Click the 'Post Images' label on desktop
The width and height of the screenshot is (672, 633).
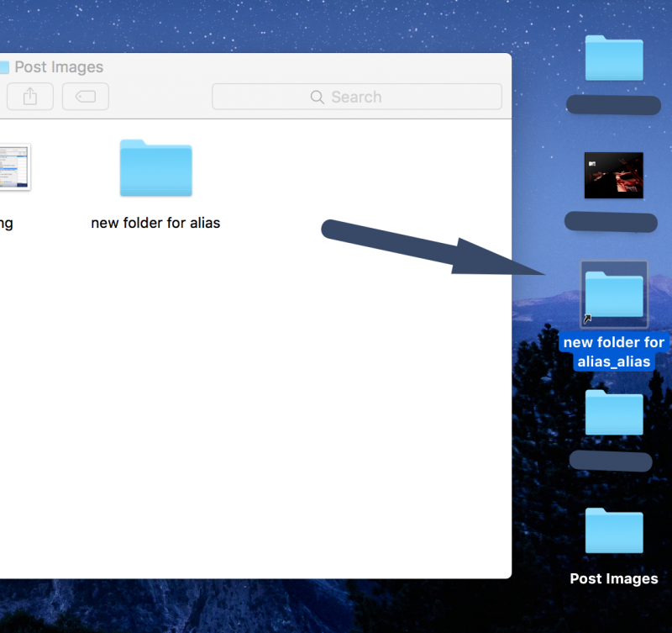[614, 578]
